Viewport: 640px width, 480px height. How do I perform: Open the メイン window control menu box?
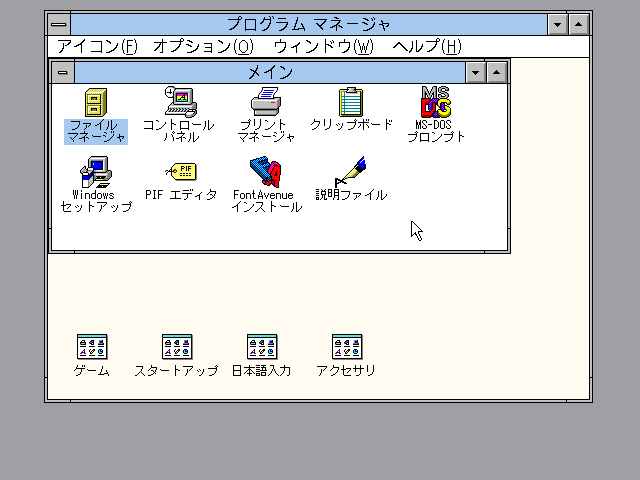(x=63, y=73)
